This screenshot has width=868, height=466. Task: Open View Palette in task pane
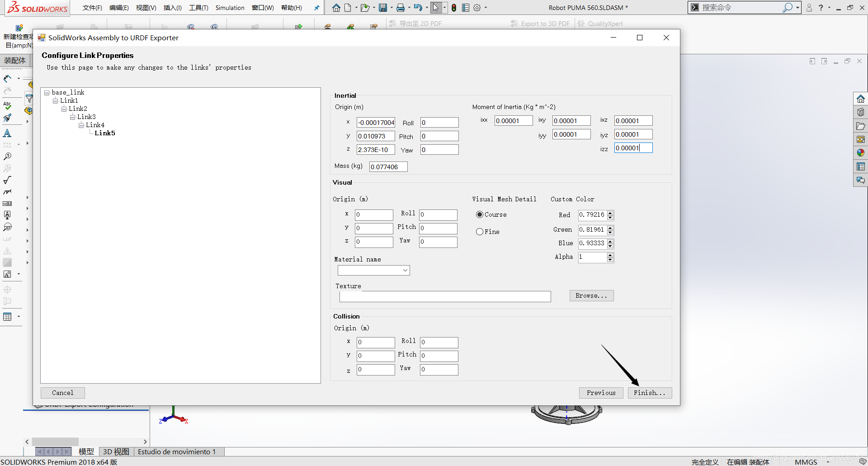[x=861, y=139]
